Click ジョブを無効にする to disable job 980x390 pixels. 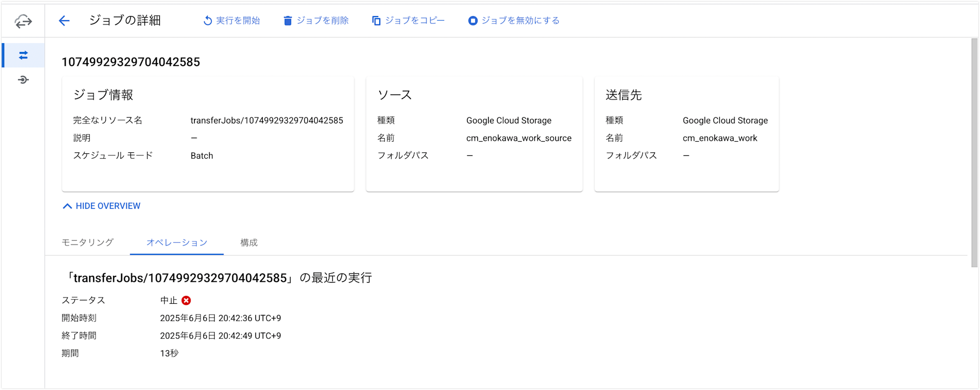(x=514, y=21)
